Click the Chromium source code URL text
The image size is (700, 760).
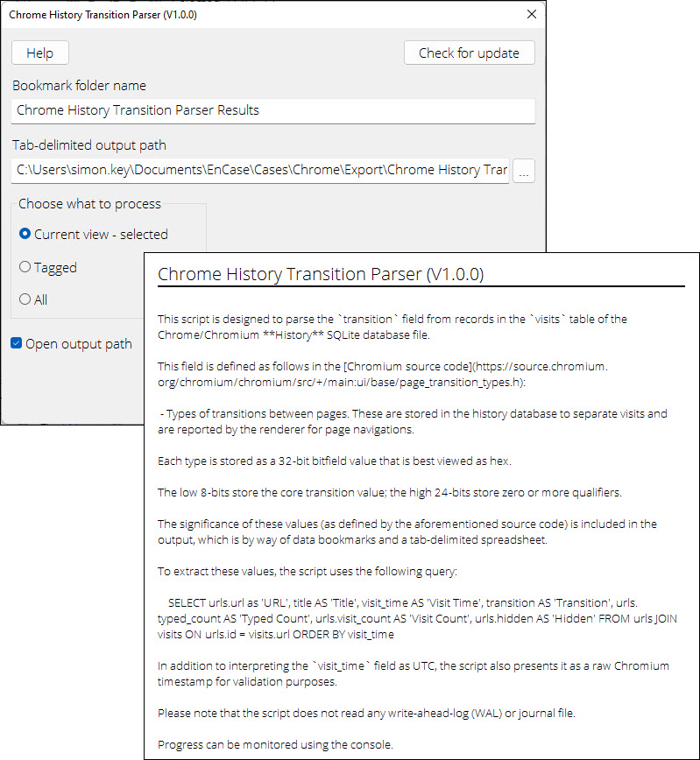click(x=383, y=374)
